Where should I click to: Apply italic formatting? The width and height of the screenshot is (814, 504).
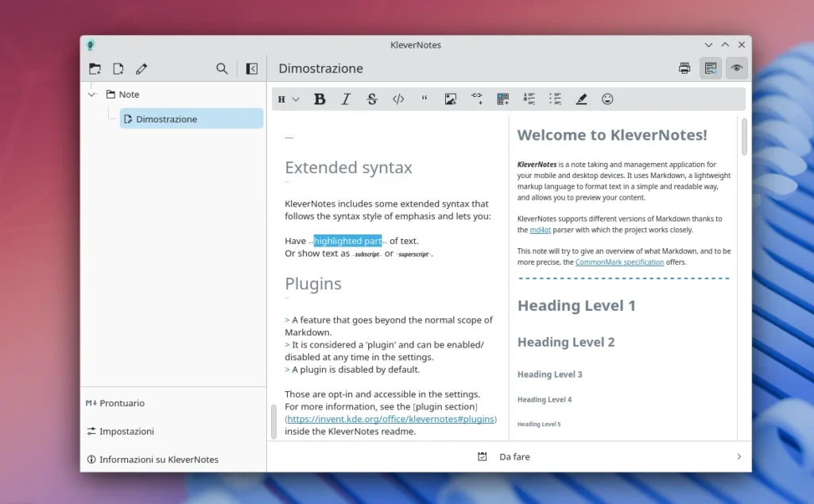click(x=346, y=99)
